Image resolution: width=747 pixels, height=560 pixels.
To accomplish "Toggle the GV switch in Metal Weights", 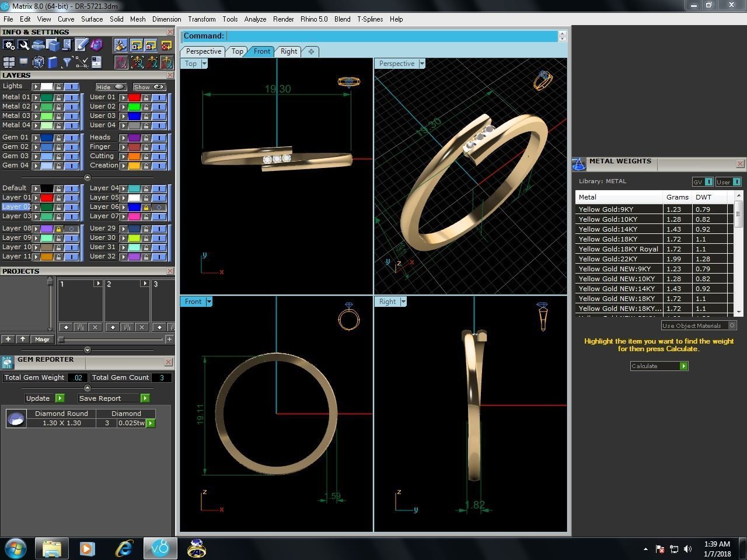I will point(703,182).
